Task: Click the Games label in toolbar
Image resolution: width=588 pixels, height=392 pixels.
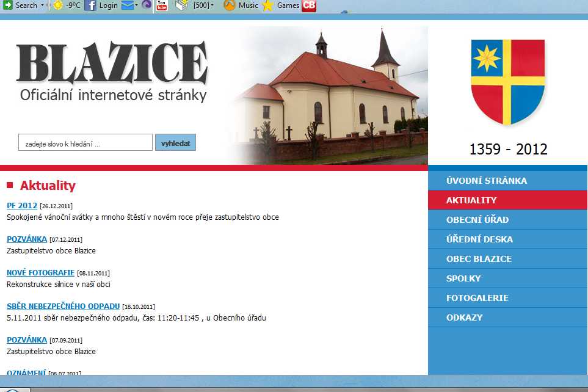Action: point(288,5)
